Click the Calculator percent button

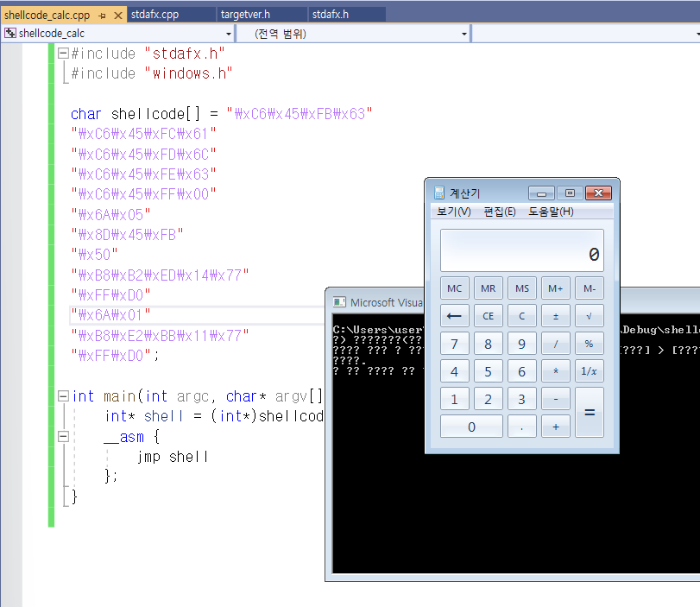(590, 344)
